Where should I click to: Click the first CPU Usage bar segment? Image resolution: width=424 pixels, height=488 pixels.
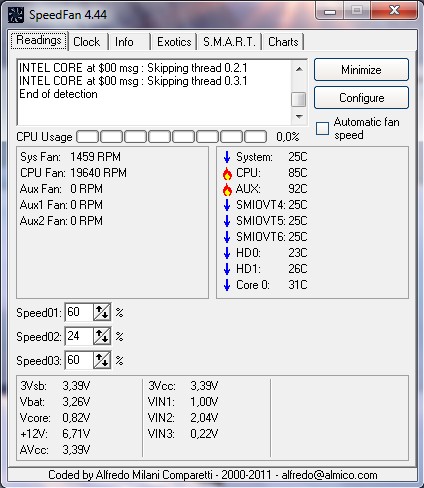click(x=88, y=137)
